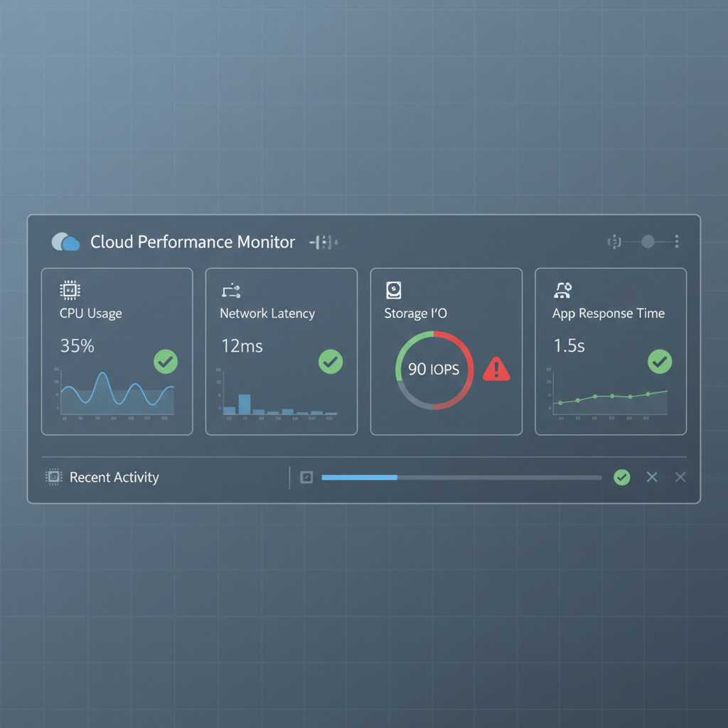Open the Network Latency panel
The height and width of the screenshot is (728, 728).
(282, 350)
